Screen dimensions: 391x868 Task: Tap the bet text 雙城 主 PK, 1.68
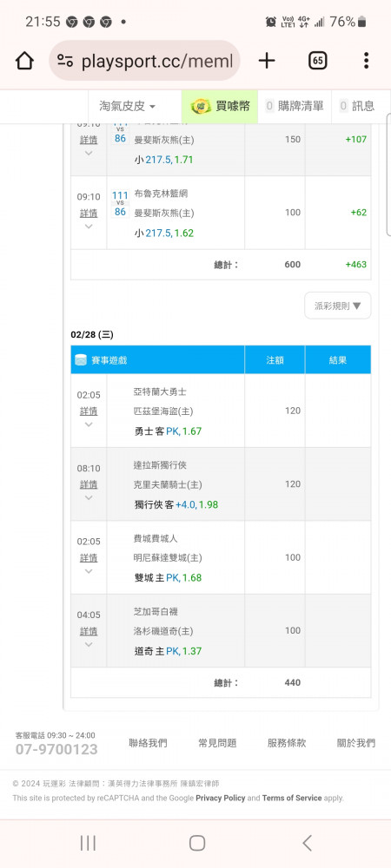coord(169,578)
